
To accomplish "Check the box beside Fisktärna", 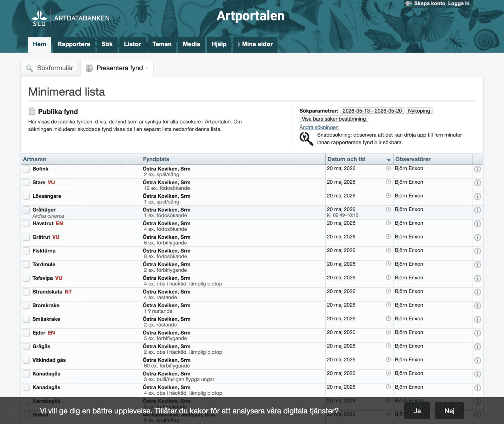I will [x=26, y=251].
